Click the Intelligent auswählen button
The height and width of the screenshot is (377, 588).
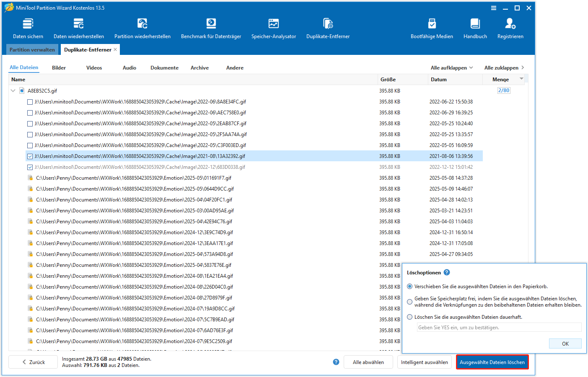pyautogui.click(x=424, y=362)
